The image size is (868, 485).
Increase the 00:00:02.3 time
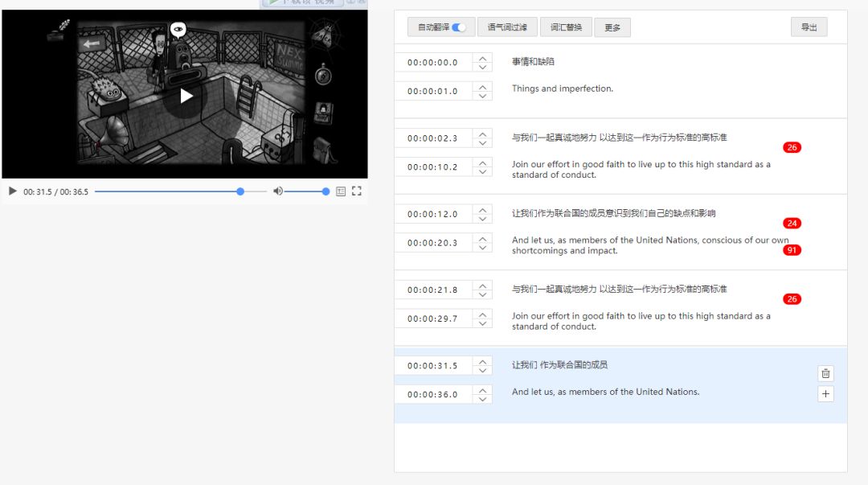[483, 134]
